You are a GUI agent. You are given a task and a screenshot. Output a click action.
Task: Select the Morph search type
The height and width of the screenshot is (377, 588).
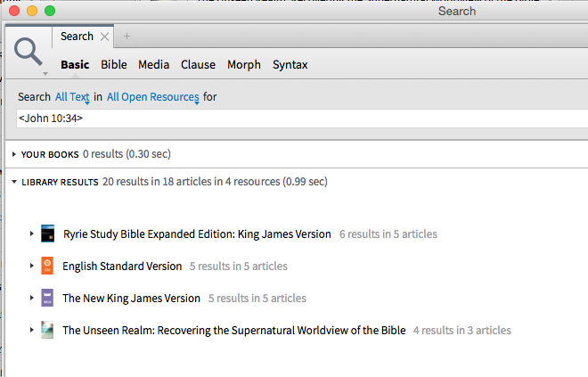tap(244, 64)
